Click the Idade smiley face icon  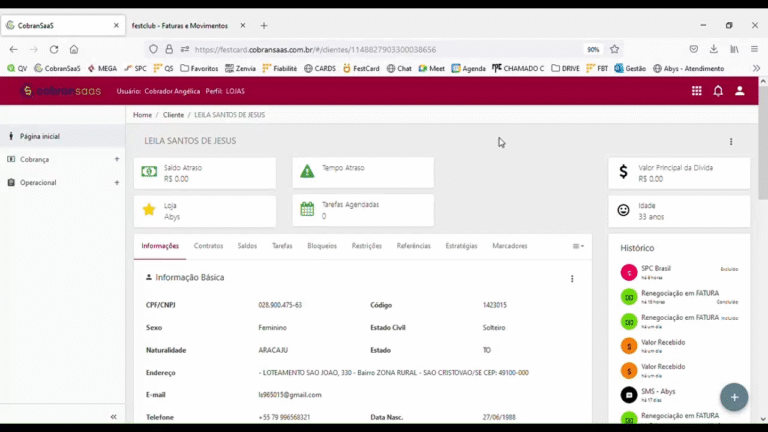click(623, 210)
